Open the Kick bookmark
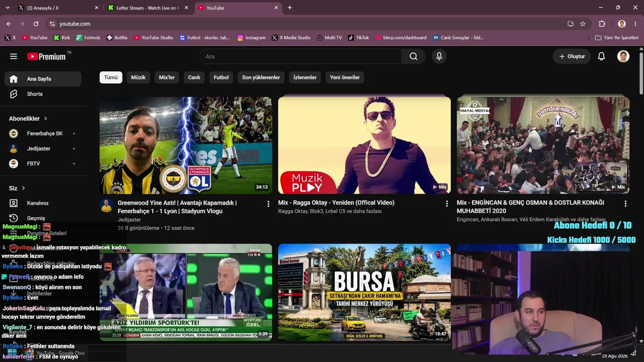The width and height of the screenshot is (644, 362). pyautogui.click(x=62, y=38)
